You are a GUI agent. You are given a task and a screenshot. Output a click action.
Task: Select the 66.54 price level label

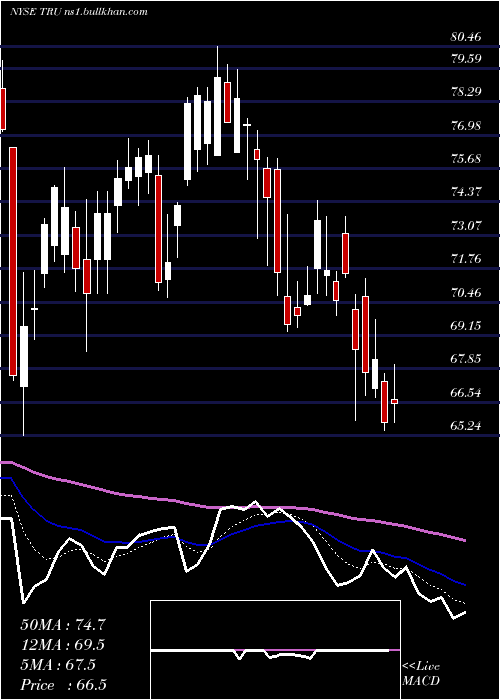[x=466, y=393]
